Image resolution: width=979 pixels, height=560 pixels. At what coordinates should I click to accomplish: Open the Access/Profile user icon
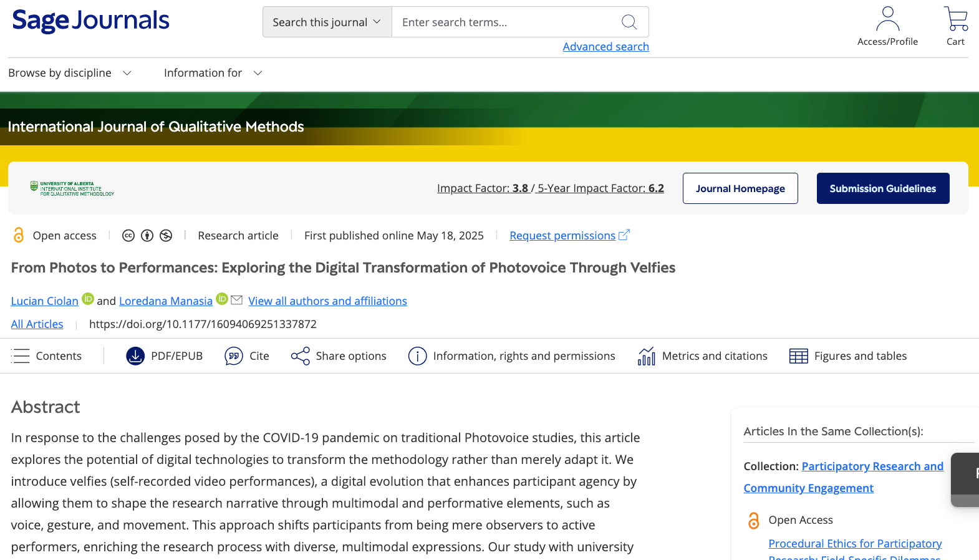[887, 19]
